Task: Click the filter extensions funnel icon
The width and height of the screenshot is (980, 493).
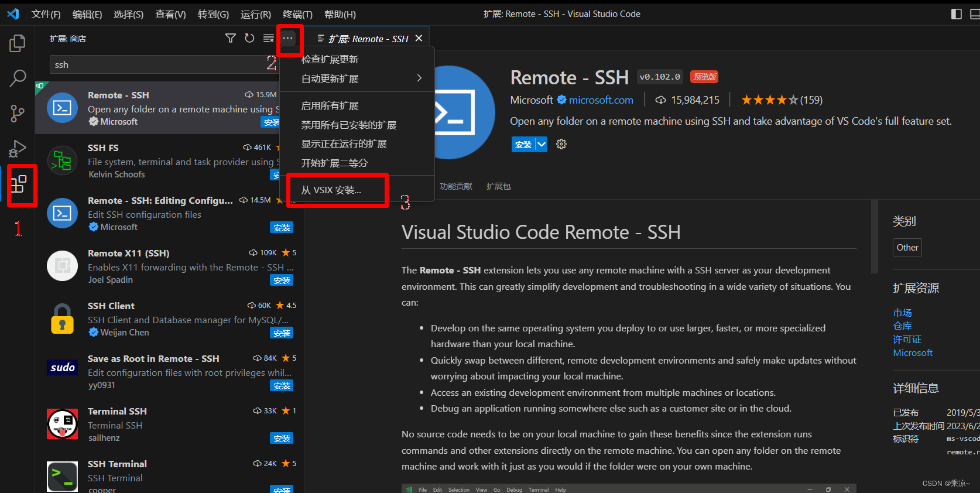Action: (231, 38)
